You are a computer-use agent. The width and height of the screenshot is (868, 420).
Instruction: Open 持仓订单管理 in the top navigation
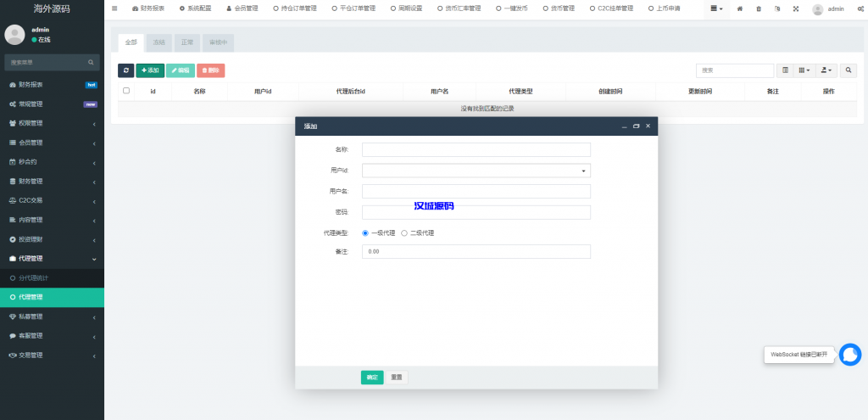click(295, 8)
